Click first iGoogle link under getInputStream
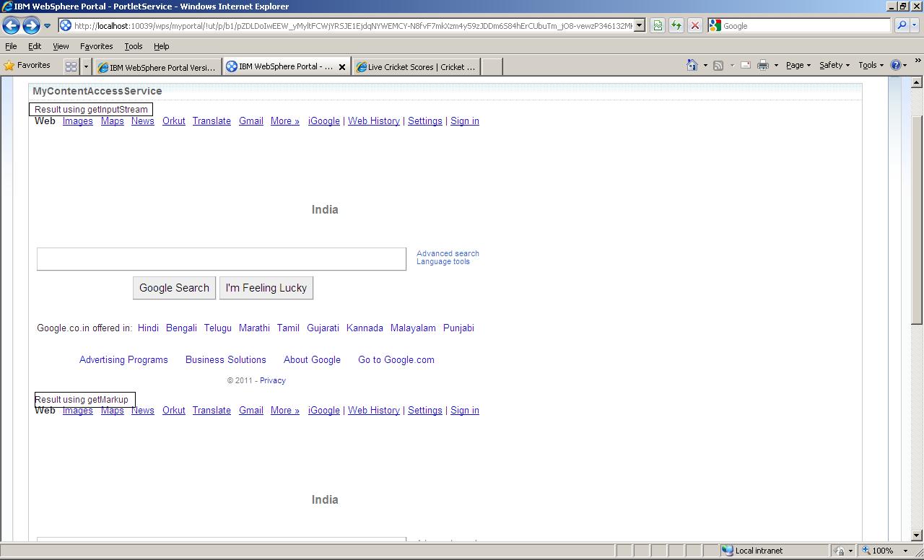The height and width of the screenshot is (560, 924). coord(323,121)
